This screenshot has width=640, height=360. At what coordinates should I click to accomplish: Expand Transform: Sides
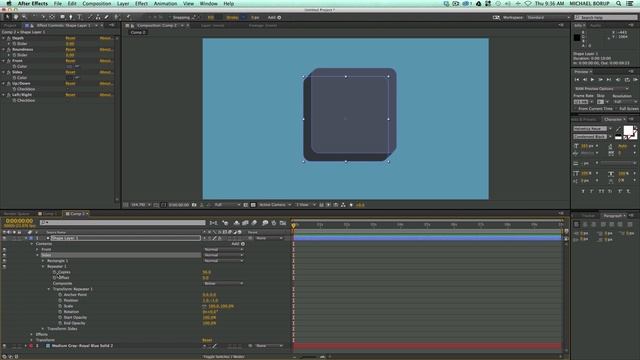point(43,329)
